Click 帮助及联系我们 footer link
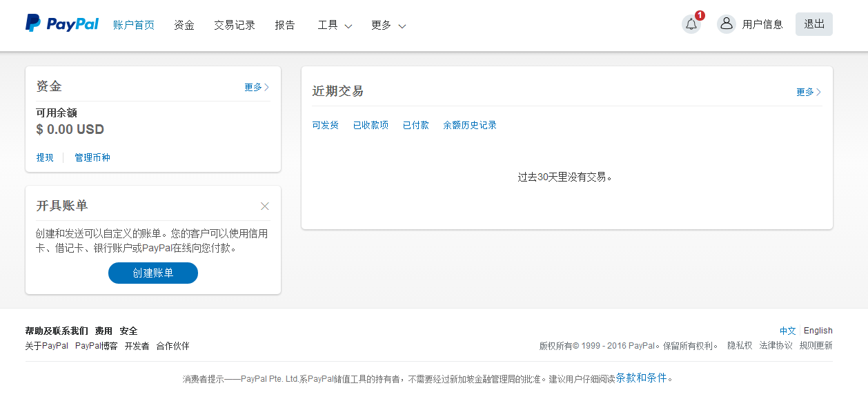Screen dimensions: 868x408 point(57,331)
